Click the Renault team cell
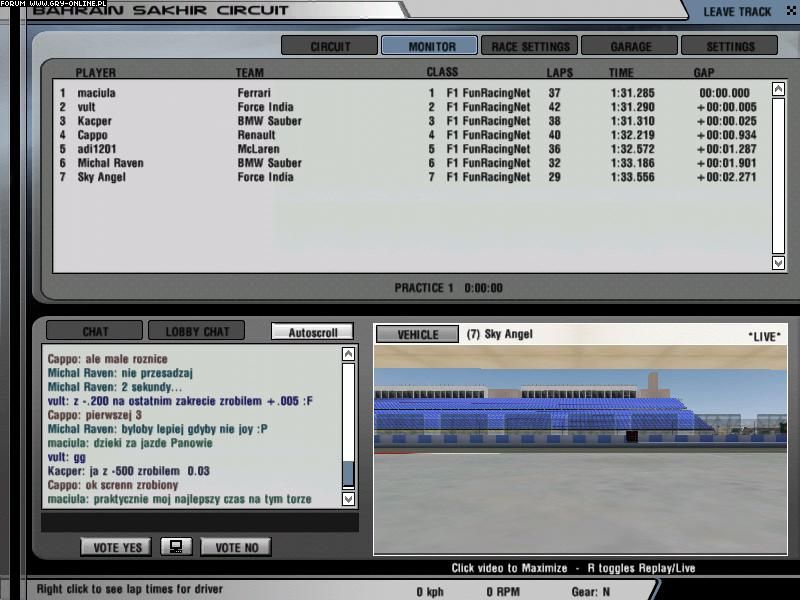Screen dimensions: 800x600 [x=256, y=135]
